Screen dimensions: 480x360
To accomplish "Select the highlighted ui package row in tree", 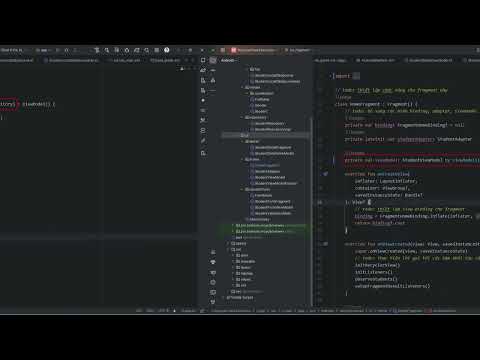I will click(265, 135).
